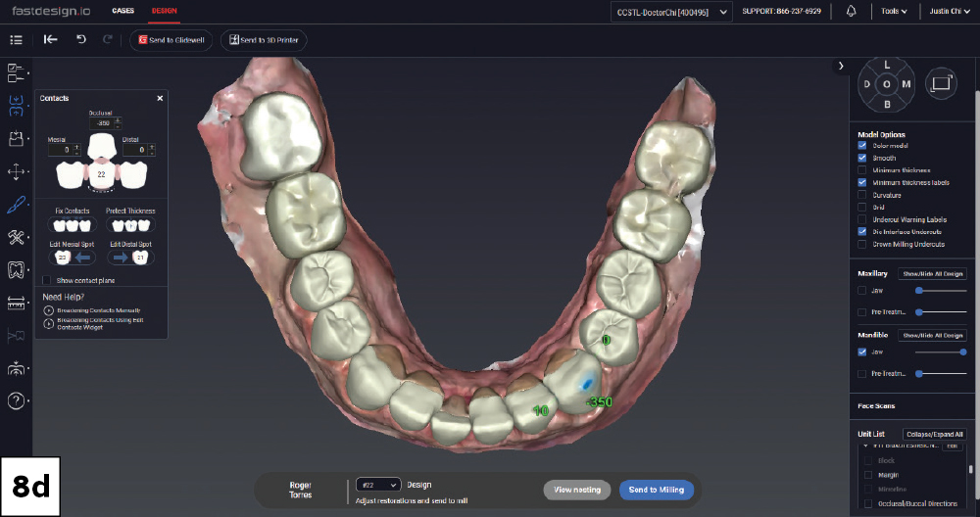Switch to the CASES tab
Viewport: 980px width, 517px height.
pos(123,11)
